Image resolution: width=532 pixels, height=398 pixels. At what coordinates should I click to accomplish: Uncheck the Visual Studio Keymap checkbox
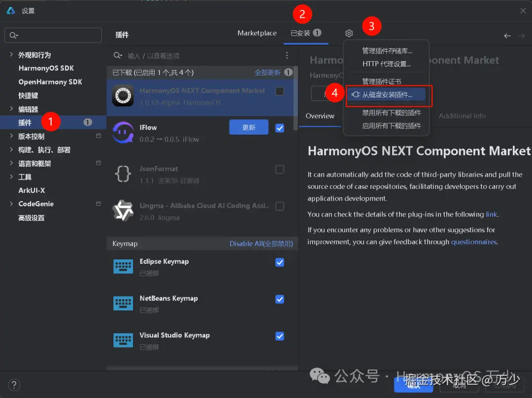pyautogui.click(x=280, y=336)
